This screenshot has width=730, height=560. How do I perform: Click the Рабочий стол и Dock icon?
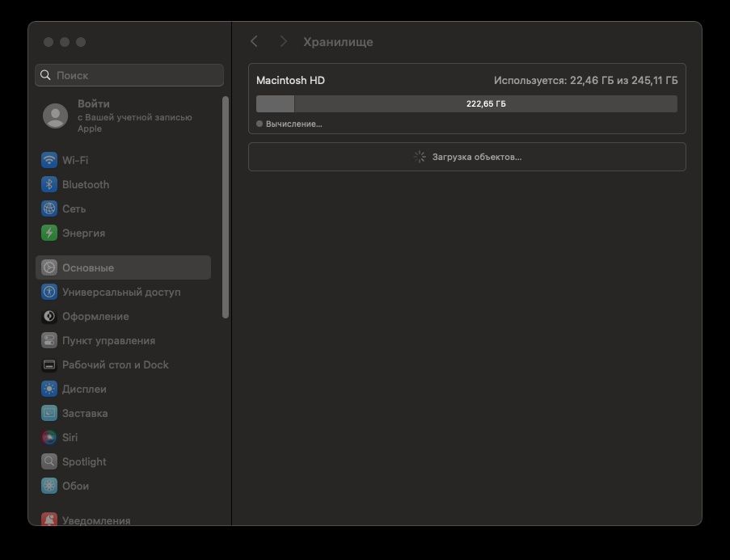click(49, 364)
